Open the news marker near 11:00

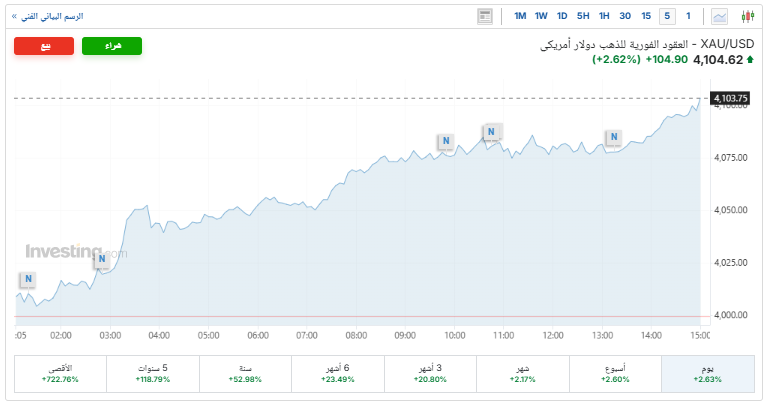click(491, 132)
